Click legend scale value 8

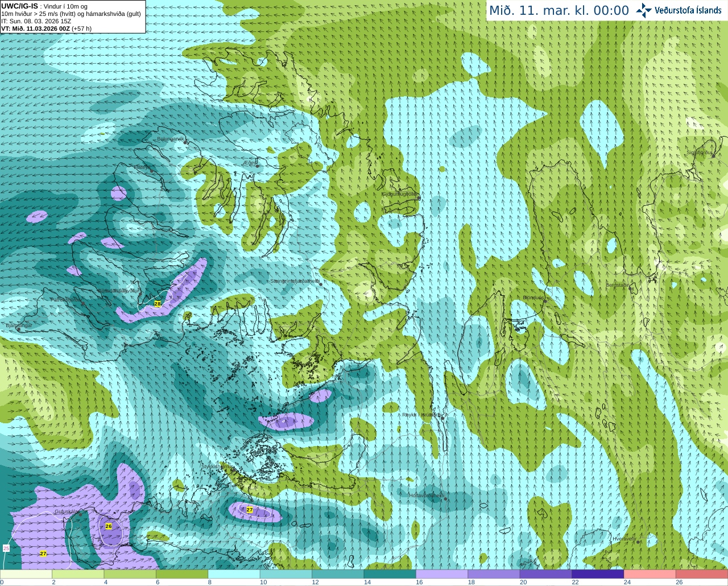click(x=209, y=582)
